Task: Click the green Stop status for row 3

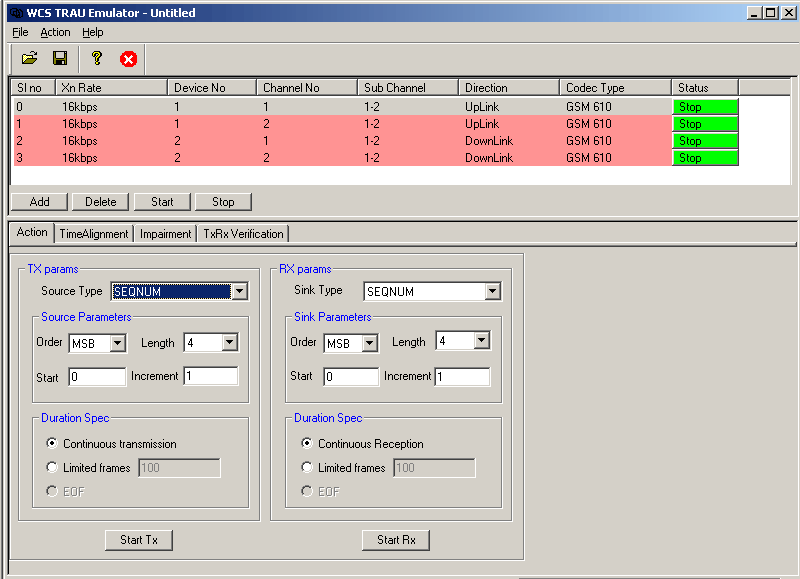Action: pyautogui.click(x=705, y=158)
